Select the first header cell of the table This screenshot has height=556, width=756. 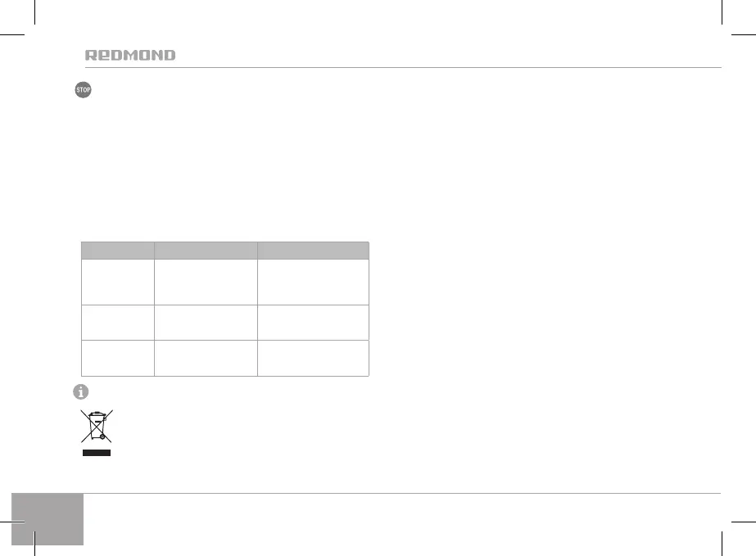[117, 251]
